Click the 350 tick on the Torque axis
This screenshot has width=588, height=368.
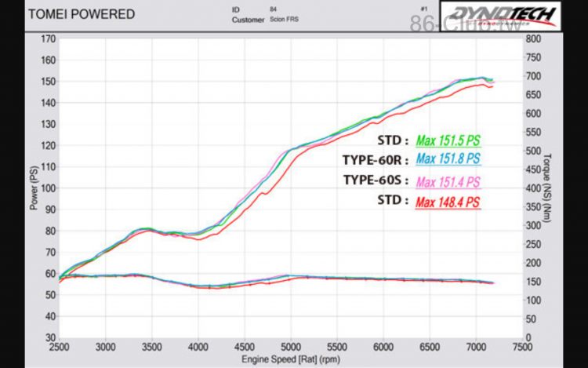(533, 207)
